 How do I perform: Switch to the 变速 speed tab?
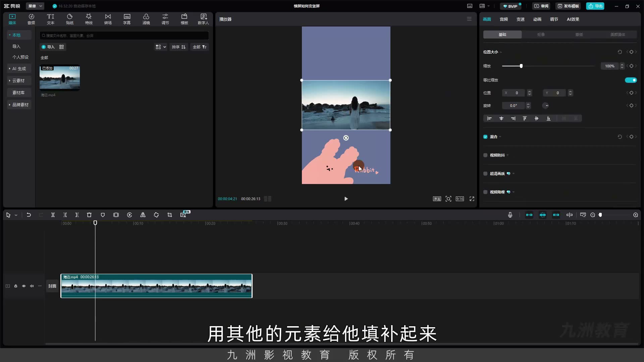(x=521, y=19)
